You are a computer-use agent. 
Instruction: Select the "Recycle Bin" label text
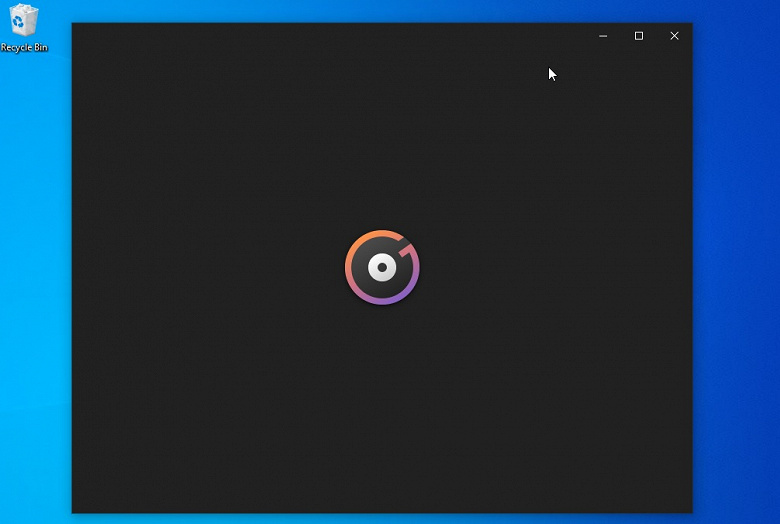(x=24, y=48)
